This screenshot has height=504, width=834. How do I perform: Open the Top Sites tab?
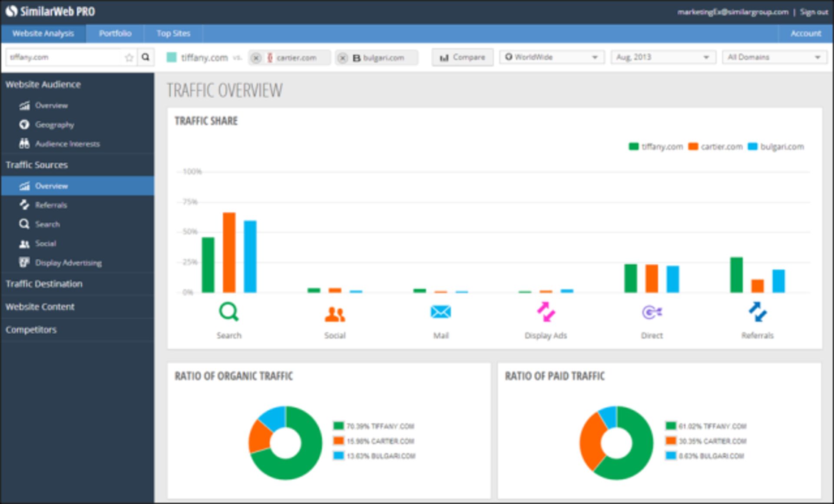(x=173, y=33)
